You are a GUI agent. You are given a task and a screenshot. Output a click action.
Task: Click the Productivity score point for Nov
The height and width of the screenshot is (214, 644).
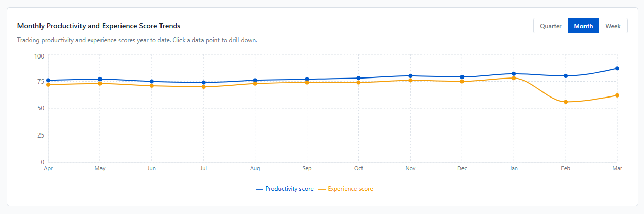point(410,76)
